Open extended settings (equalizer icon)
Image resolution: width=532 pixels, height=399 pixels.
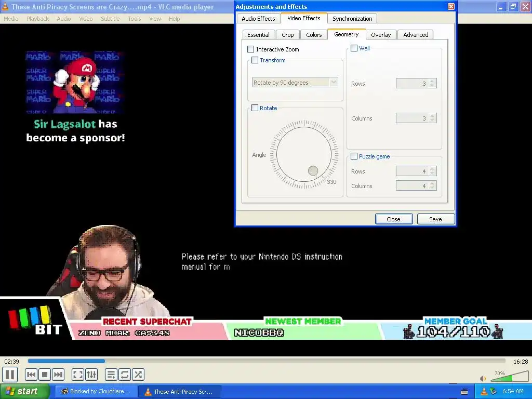91,375
